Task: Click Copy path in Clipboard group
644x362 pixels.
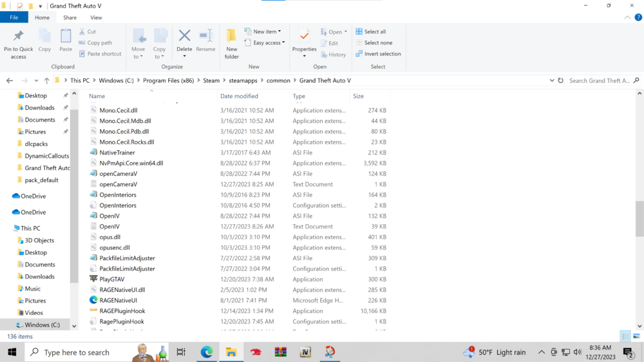Action: 95,43
